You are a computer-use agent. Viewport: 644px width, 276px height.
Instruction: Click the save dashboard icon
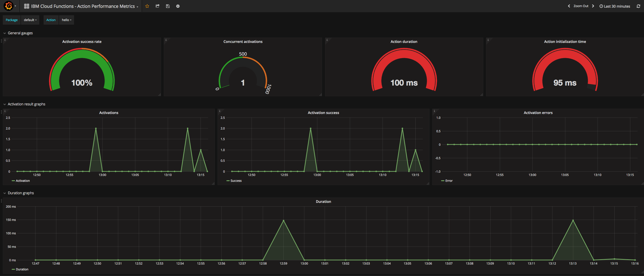168,6
